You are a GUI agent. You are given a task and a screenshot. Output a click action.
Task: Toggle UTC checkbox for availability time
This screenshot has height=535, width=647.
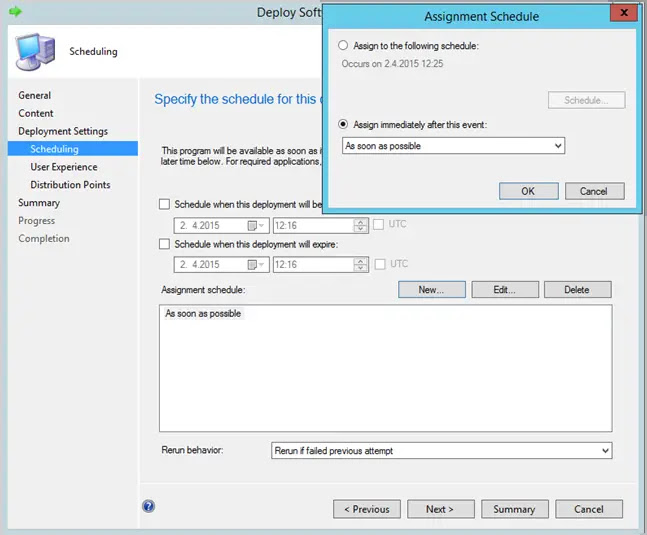point(378,224)
